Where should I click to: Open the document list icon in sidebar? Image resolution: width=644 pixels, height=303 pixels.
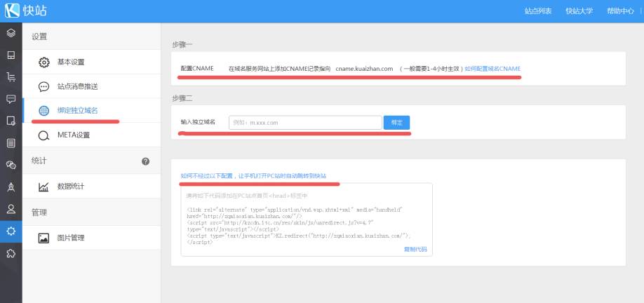pos(11,143)
